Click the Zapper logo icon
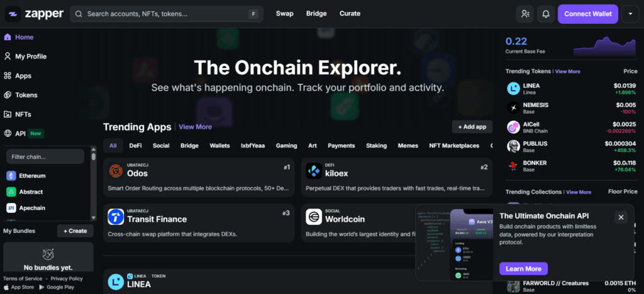This screenshot has height=294, width=644. pos(13,13)
